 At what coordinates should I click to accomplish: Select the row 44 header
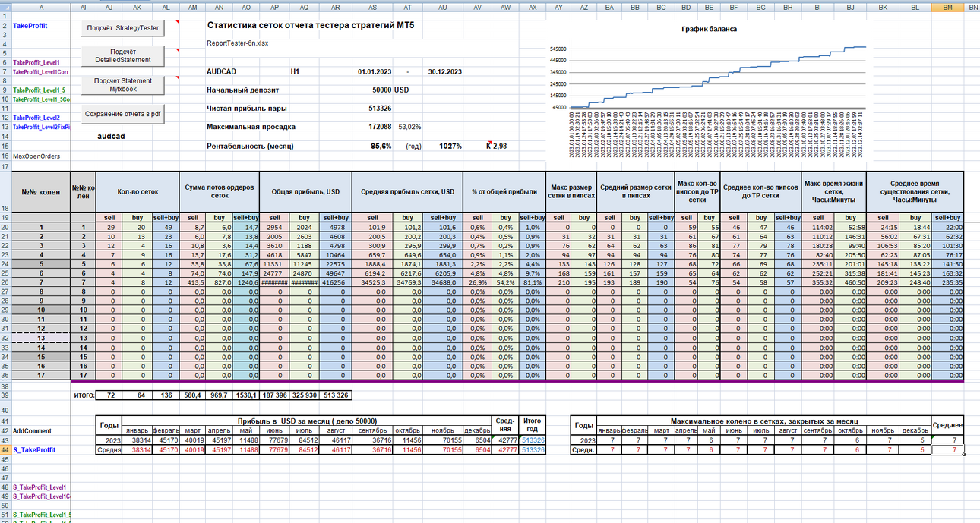[x=5, y=450]
